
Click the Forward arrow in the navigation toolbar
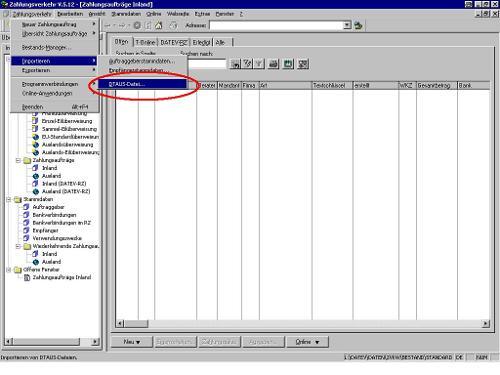pyautogui.click(x=122, y=25)
